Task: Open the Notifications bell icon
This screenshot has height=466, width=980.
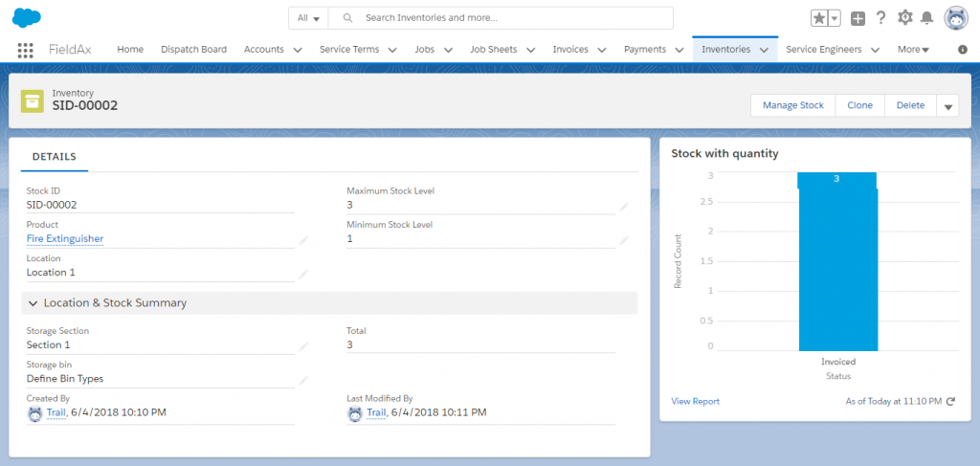Action: [x=926, y=18]
